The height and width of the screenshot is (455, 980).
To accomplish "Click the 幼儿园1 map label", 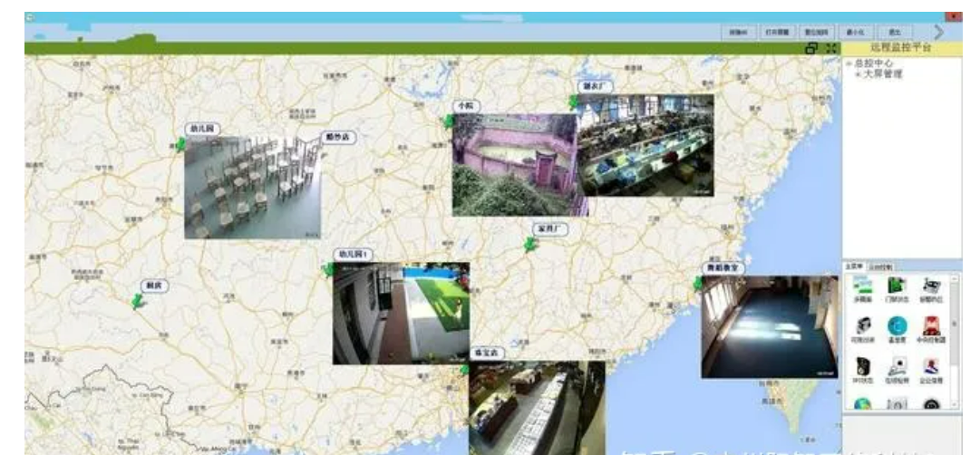I will pyautogui.click(x=354, y=255).
